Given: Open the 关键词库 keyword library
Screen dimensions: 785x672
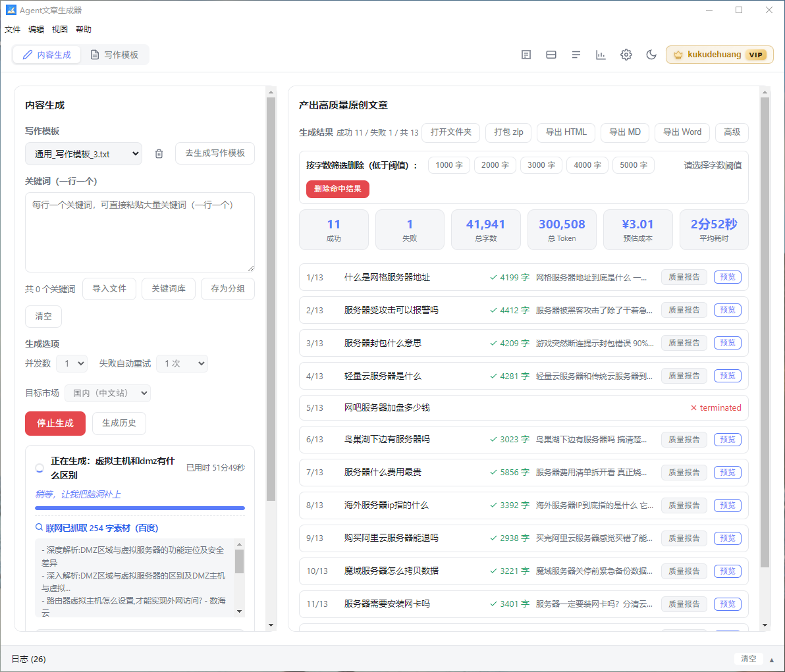Looking at the screenshot, I should 168,289.
